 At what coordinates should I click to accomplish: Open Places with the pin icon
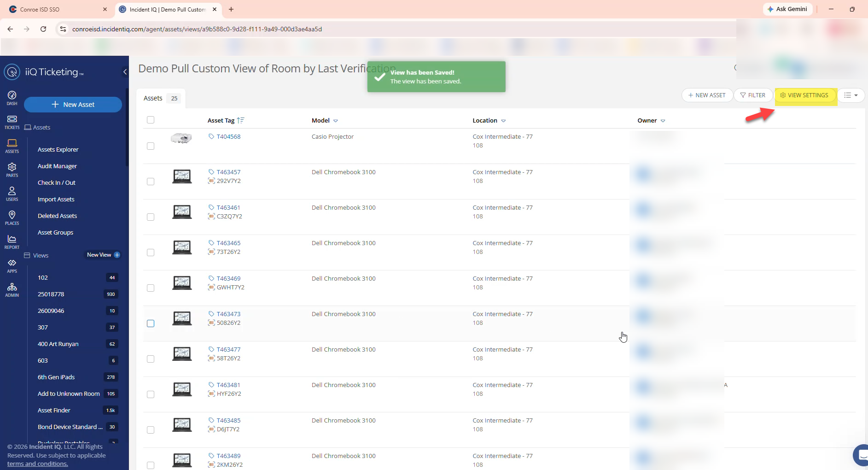pos(12,217)
